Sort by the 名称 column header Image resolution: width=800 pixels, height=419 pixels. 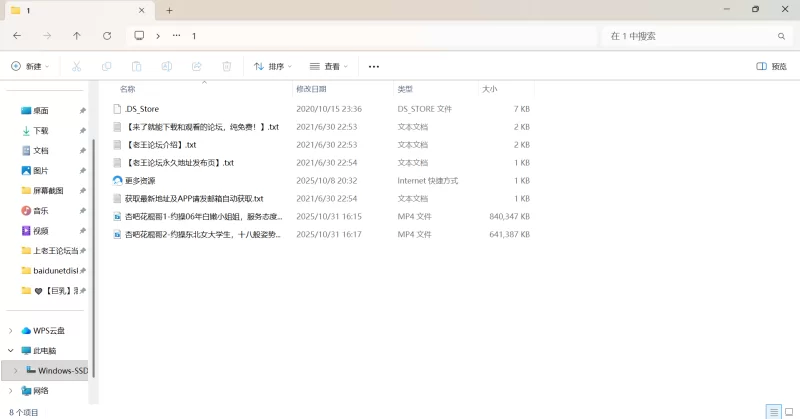coord(128,89)
